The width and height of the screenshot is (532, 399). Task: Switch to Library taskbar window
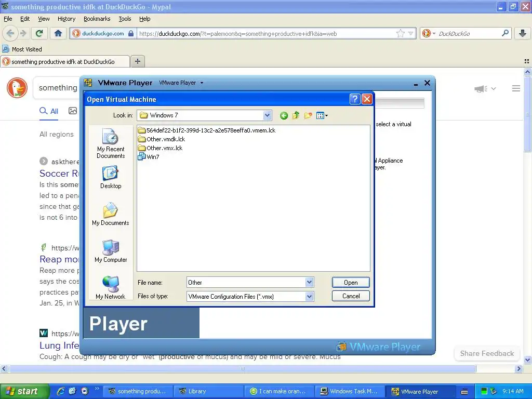click(209, 391)
